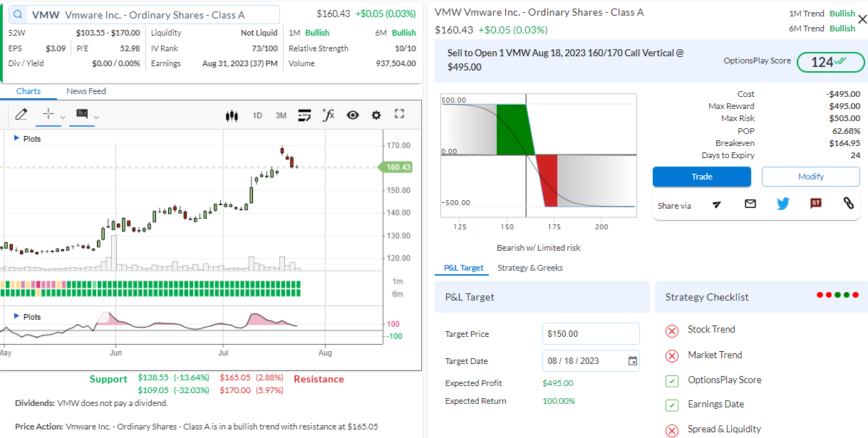Open the P&L Target tab

[463, 268]
